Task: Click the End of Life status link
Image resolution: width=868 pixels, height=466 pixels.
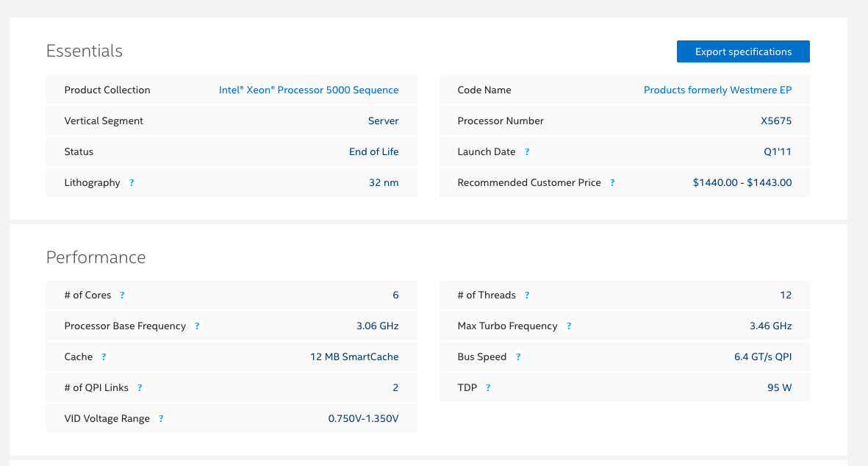Action: [374, 151]
